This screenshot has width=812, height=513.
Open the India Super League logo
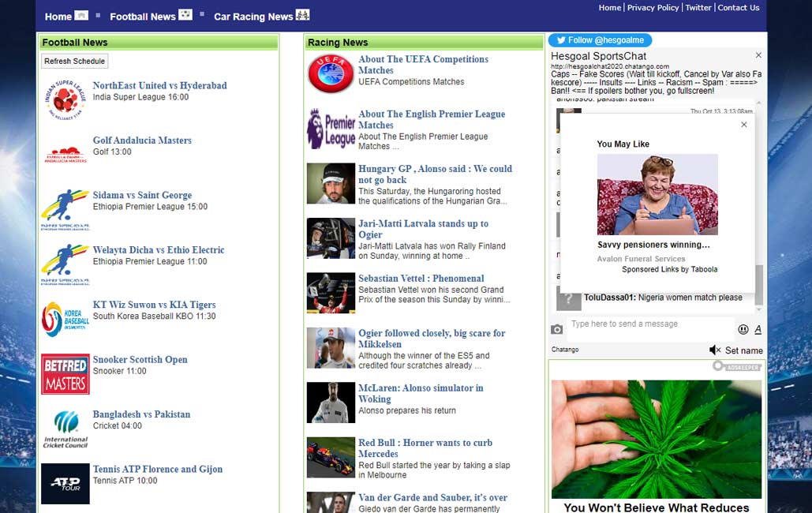click(x=65, y=99)
